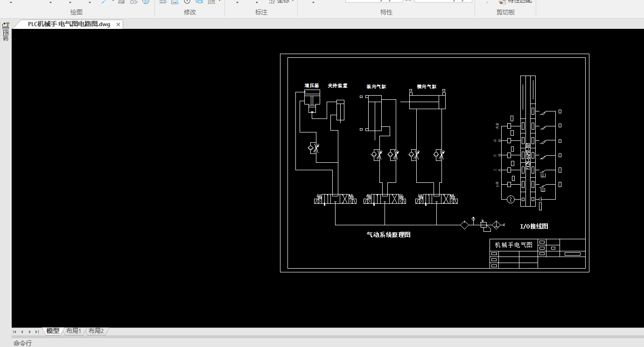Expand the 修改 ribbon panel
The height and width of the screenshot is (347, 644).
point(190,12)
